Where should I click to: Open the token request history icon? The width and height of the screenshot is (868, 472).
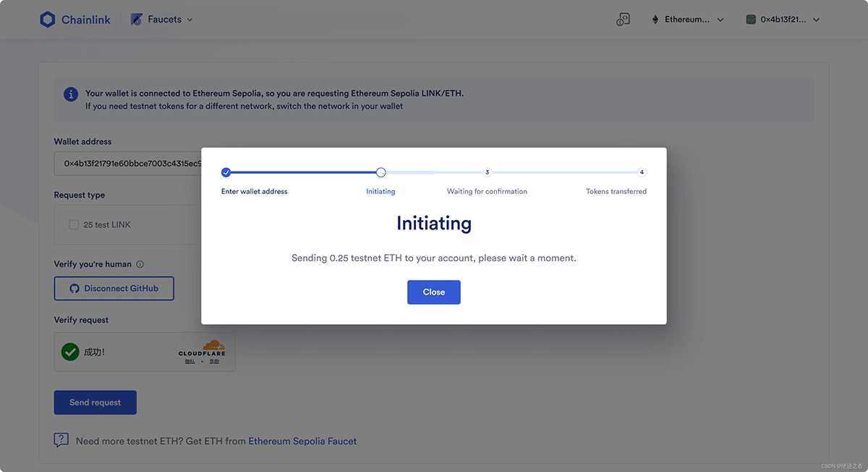tap(623, 20)
